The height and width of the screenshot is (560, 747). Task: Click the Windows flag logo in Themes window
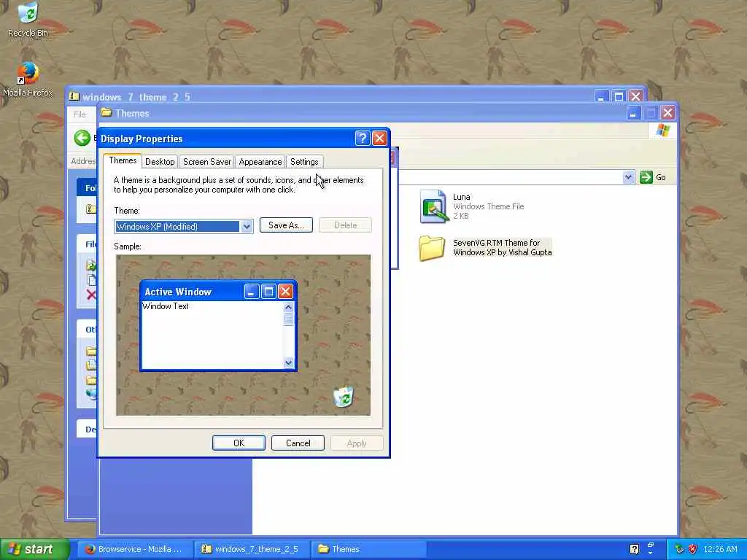click(x=662, y=131)
